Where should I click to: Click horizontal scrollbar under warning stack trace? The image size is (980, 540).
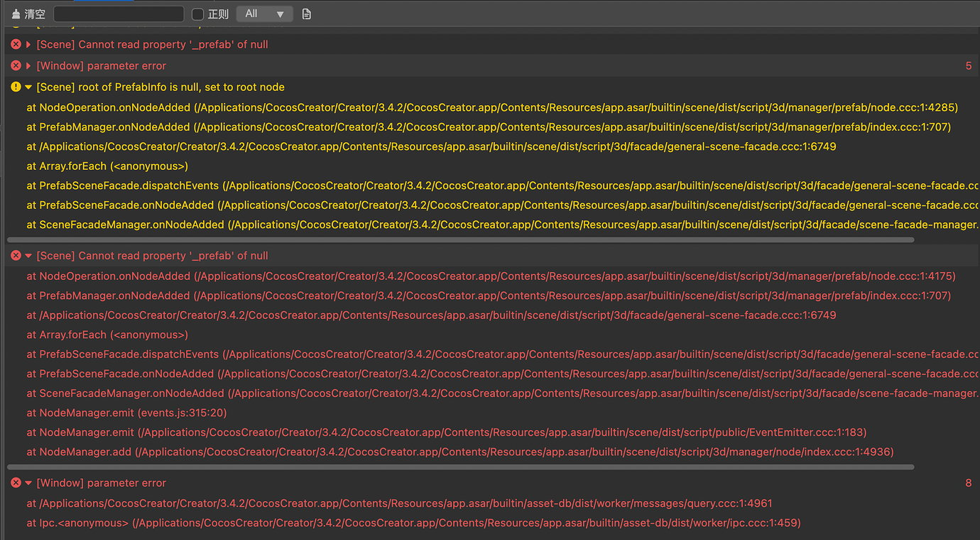(460, 240)
